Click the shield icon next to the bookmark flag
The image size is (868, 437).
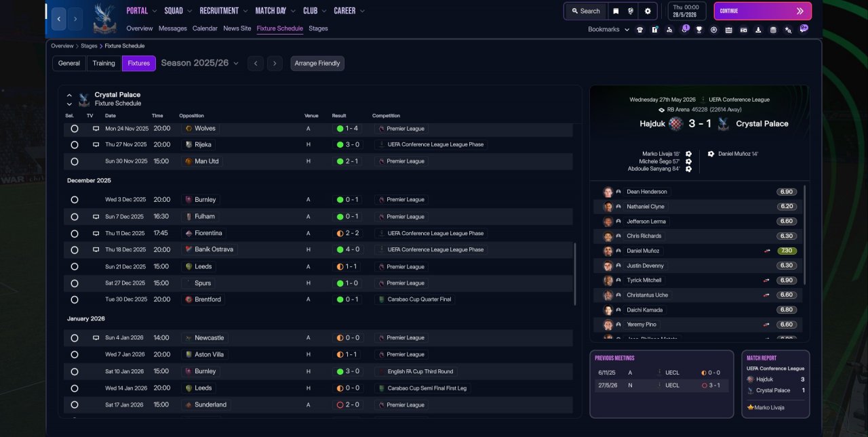click(631, 11)
